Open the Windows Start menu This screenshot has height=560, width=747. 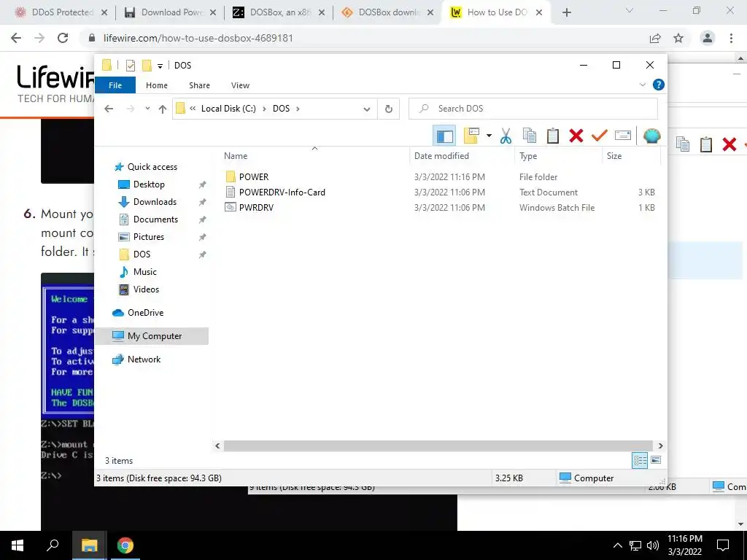point(18,545)
